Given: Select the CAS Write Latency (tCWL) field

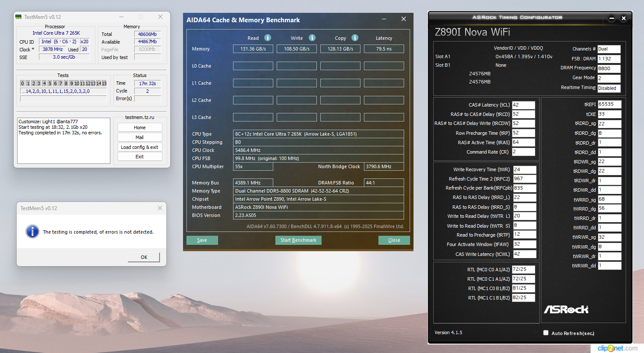Looking at the screenshot, I should 525,254.
